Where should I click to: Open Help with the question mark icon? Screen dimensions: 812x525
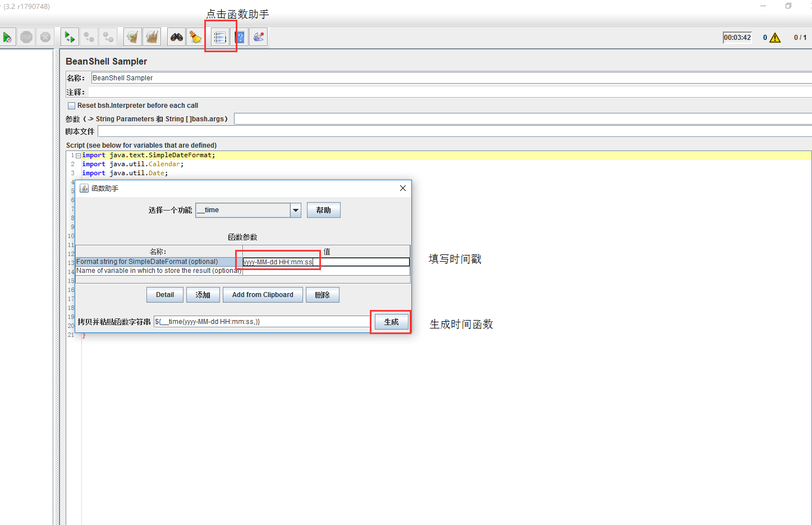pyautogui.click(x=240, y=37)
